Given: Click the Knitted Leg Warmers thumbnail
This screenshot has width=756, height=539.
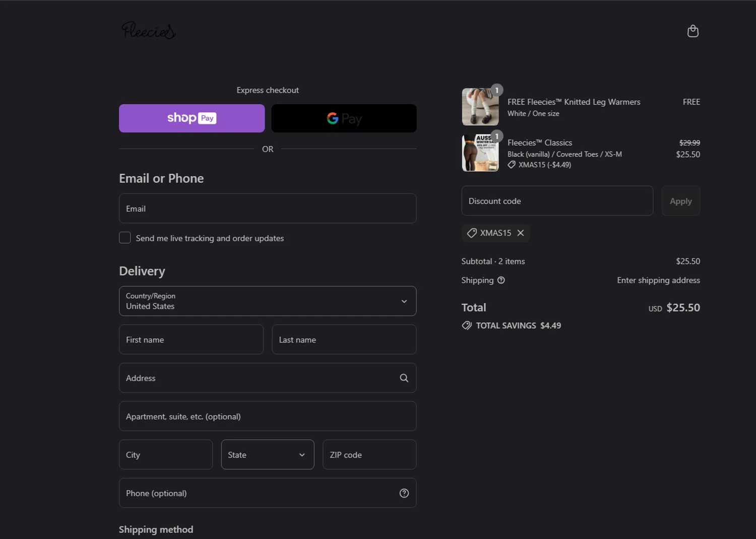Looking at the screenshot, I should 480,107.
